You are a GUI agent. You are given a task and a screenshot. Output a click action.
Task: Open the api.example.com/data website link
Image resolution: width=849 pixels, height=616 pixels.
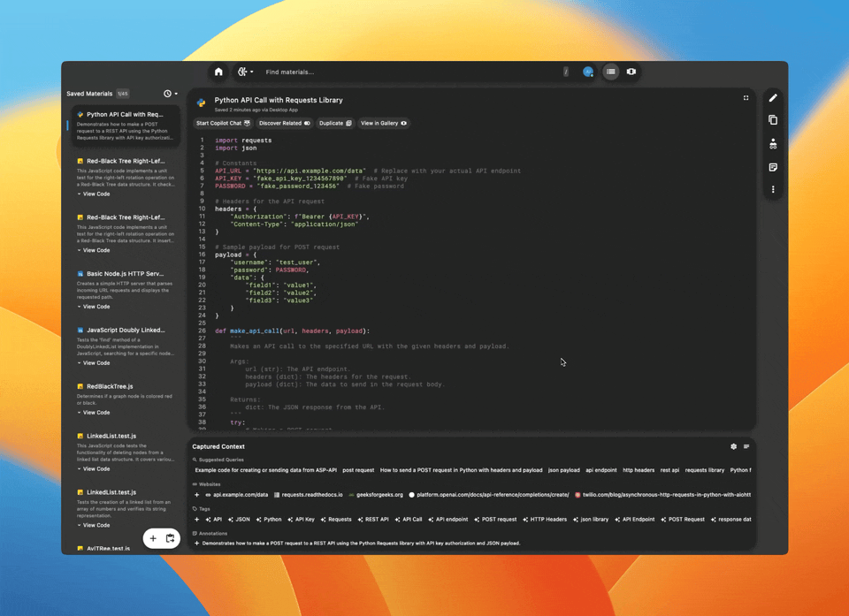point(237,495)
